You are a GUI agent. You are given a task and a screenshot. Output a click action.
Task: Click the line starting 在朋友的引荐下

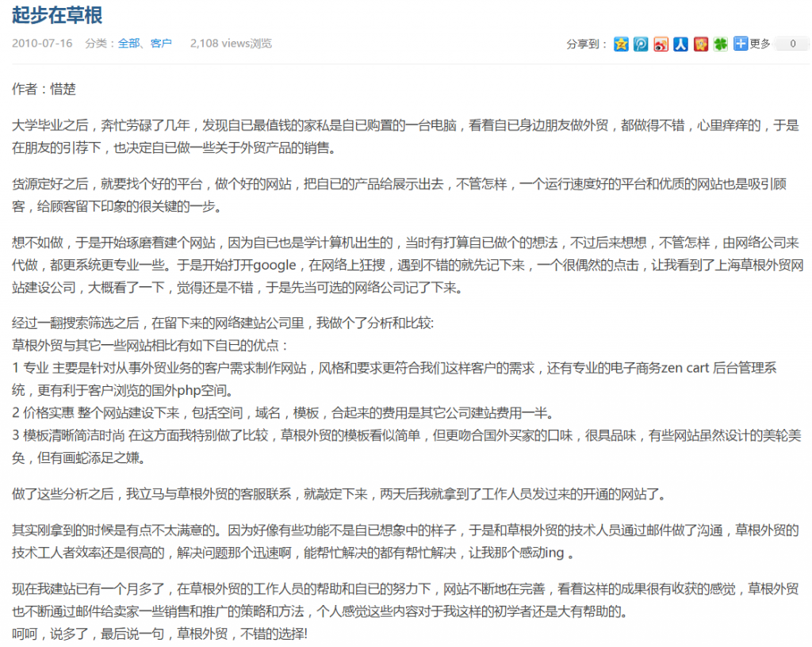tap(177, 148)
